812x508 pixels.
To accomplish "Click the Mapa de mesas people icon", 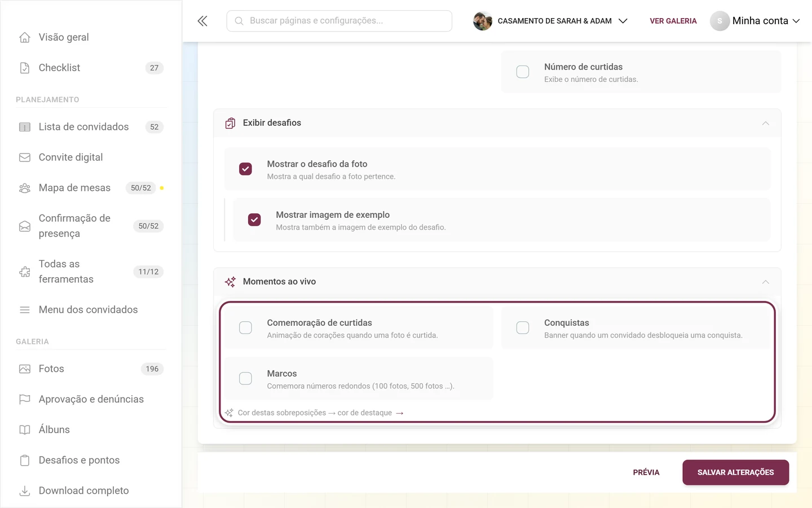I will pos(25,188).
